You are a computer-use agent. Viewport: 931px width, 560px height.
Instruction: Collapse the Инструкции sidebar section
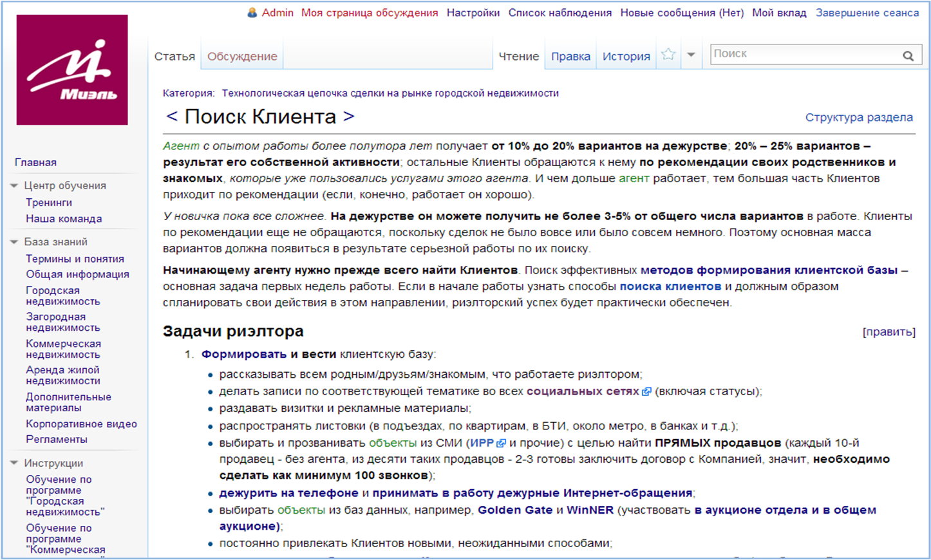pos(14,463)
